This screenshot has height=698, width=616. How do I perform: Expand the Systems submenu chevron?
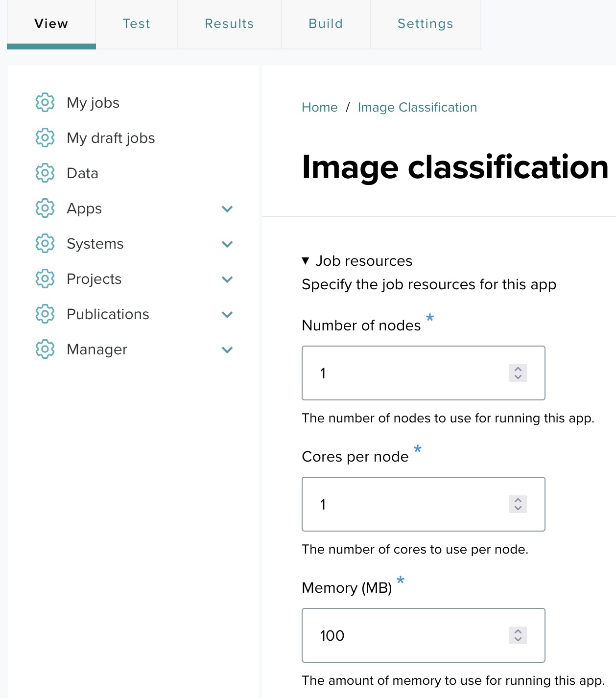click(x=227, y=244)
